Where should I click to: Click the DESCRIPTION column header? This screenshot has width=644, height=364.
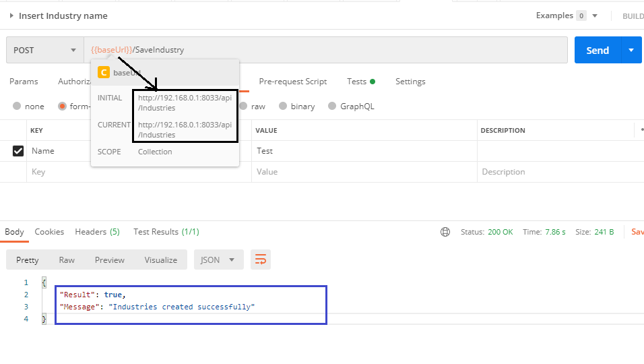[x=503, y=130]
